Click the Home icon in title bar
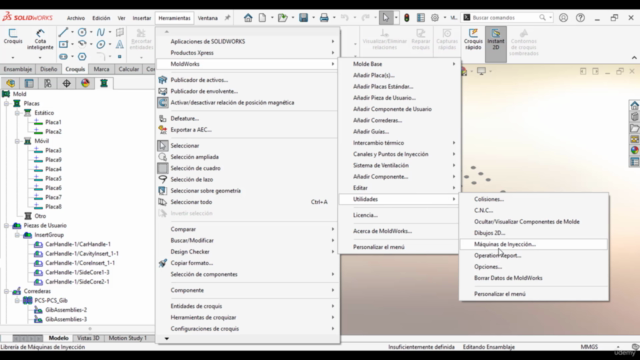Image resolution: width=640 pixels, height=360 pixels. click(248, 18)
